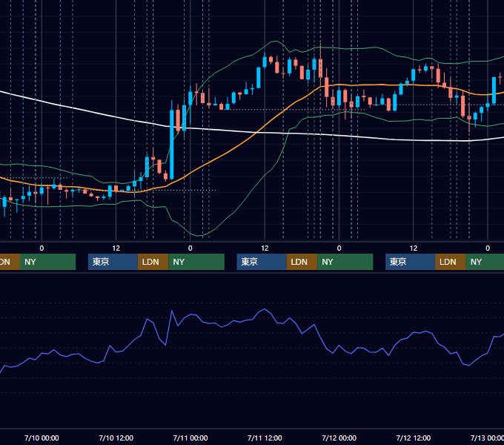Click the 7/11 12:00 date label

point(265,438)
